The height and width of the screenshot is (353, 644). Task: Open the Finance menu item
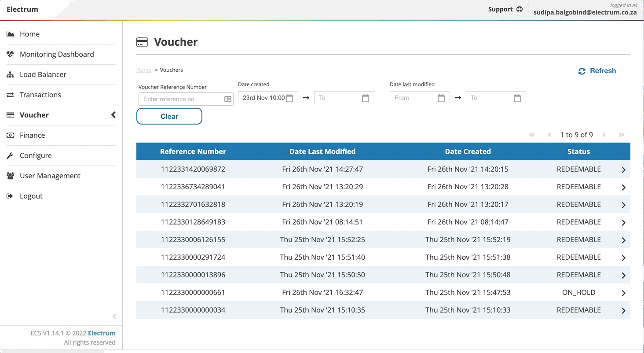(x=32, y=135)
